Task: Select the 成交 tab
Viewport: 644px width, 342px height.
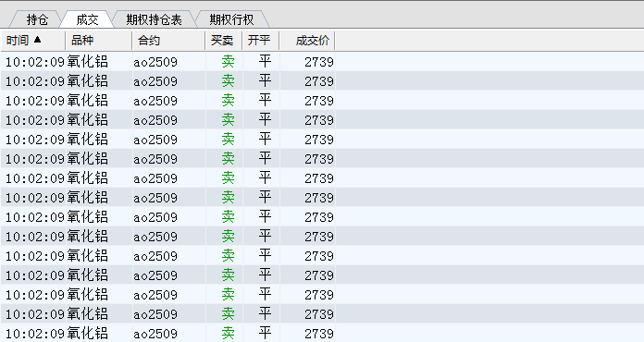Action: [87, 19]
